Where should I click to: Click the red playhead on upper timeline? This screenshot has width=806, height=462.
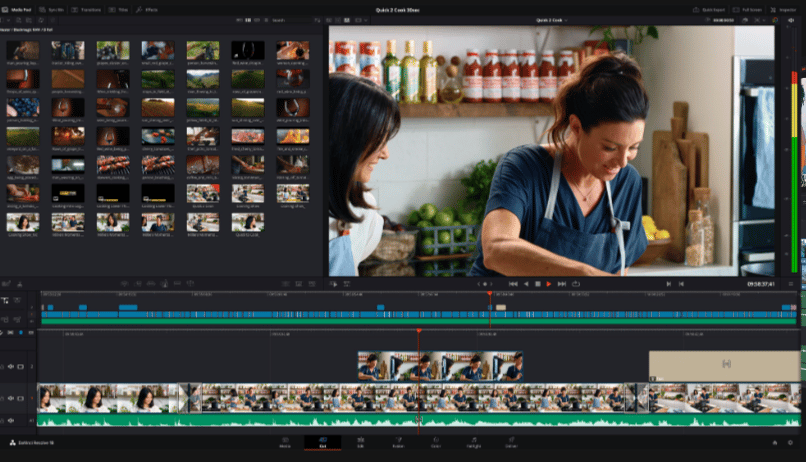point(489,294)
